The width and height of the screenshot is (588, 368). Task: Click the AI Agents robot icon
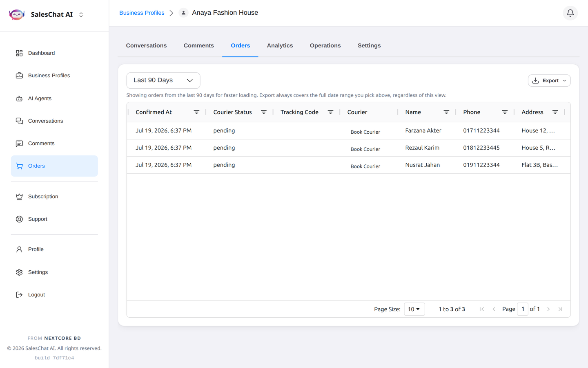pyautogui.click(x=19, y=99)
